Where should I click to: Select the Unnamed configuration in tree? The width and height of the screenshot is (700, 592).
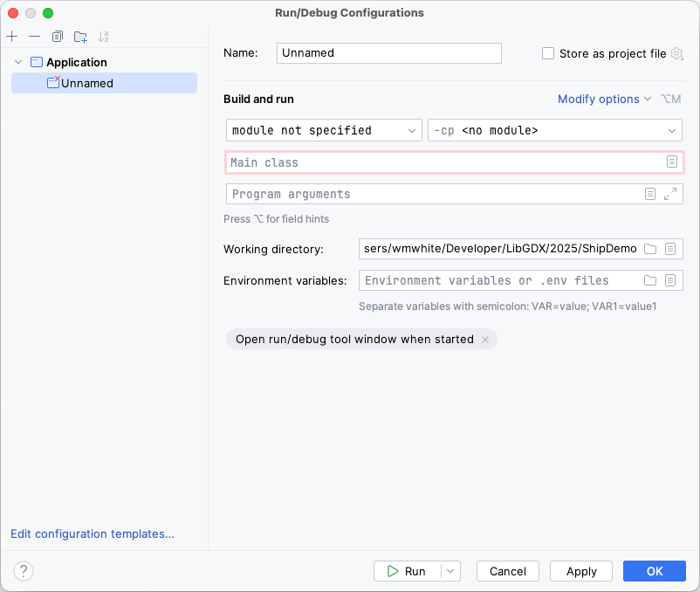coord(87,83)
